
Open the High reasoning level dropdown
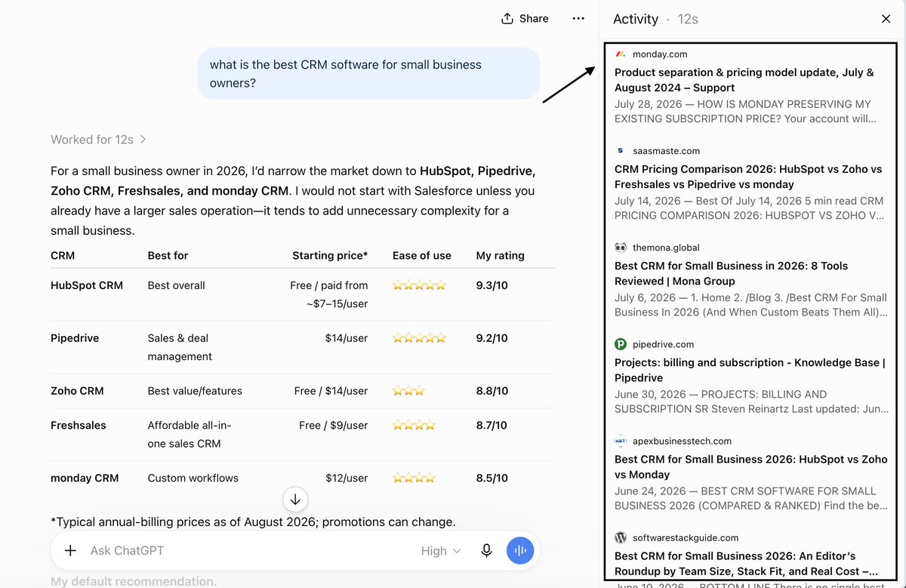pos(441,551)
